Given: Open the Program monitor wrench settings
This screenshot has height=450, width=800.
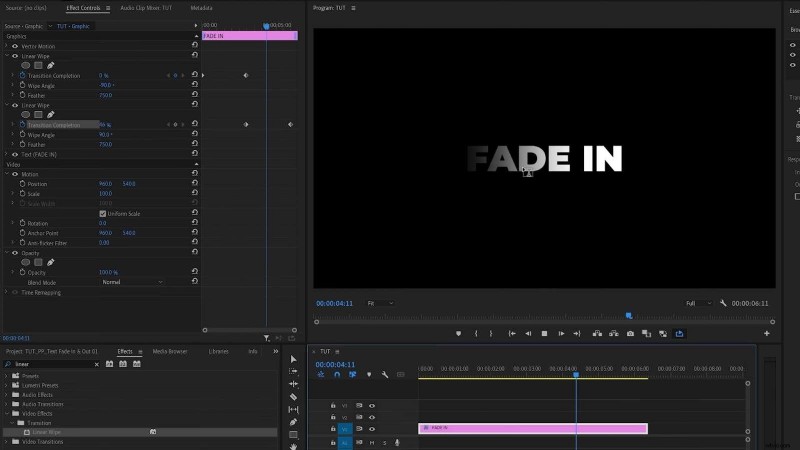Looking at the screenshot, I should click(723, 303).
